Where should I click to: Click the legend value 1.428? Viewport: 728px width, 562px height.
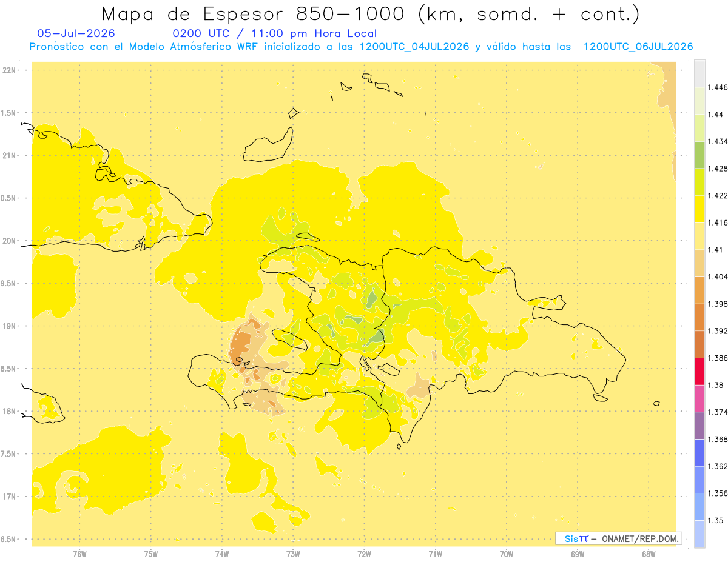pos(718,169)
